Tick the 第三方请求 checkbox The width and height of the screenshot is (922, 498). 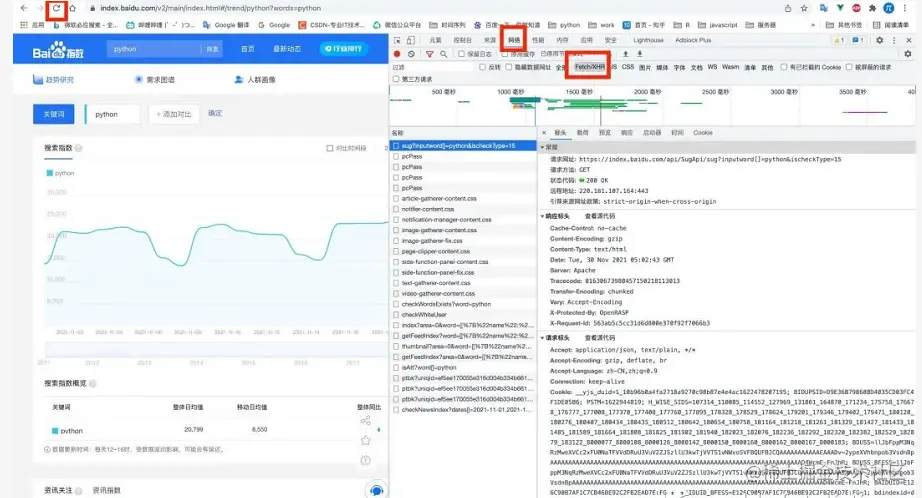[x=397, y=78]
